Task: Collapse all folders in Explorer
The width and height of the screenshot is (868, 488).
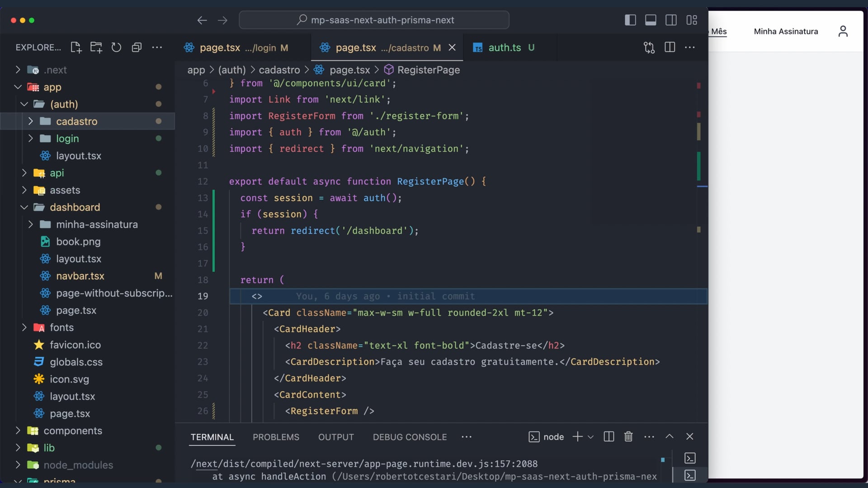Action: 137,47
